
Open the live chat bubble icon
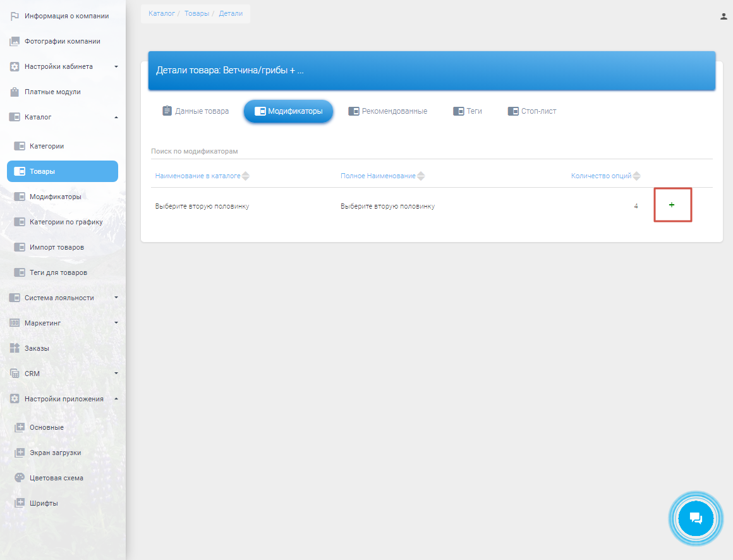(x=696, y=518)
